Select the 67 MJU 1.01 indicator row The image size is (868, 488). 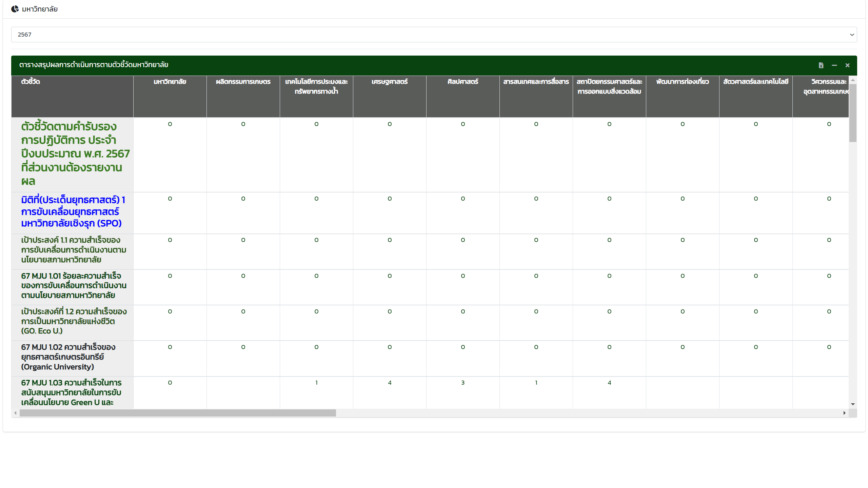coord(73,286)
